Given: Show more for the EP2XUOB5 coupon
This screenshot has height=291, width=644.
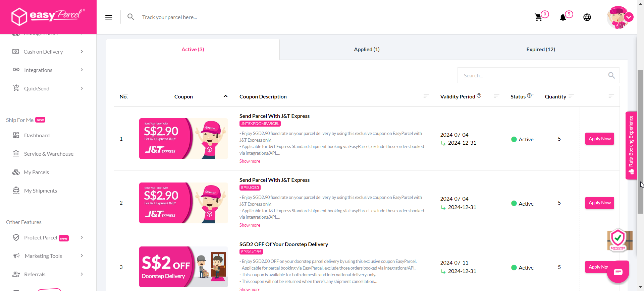Looking at the screenshot, I should click(x=250, y=289).
